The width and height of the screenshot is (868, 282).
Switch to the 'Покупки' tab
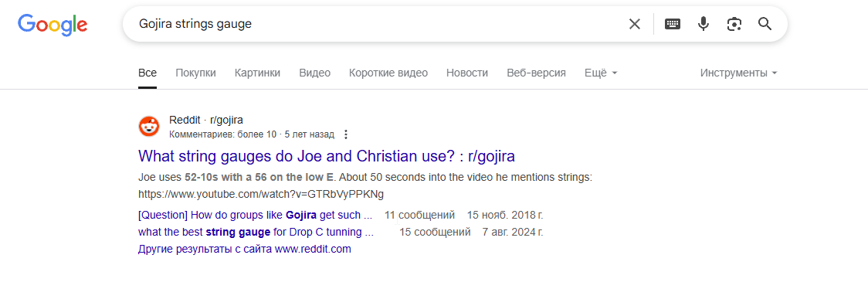(195, 73)
